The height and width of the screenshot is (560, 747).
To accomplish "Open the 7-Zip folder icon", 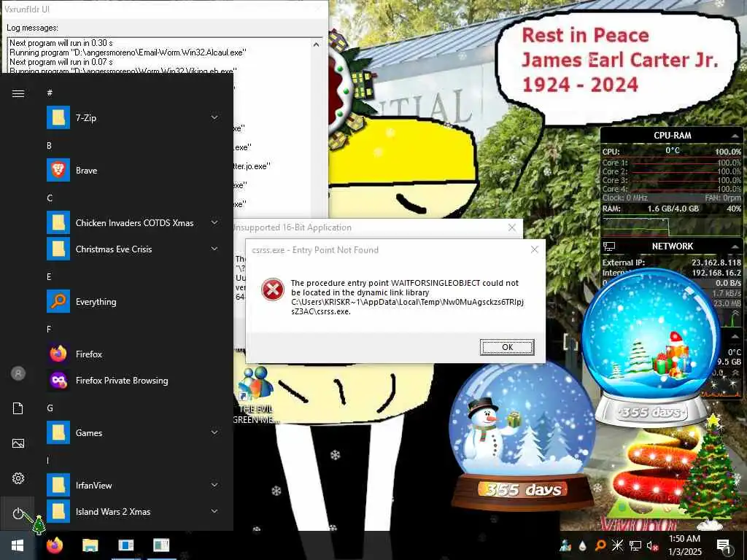I will 58,117.
